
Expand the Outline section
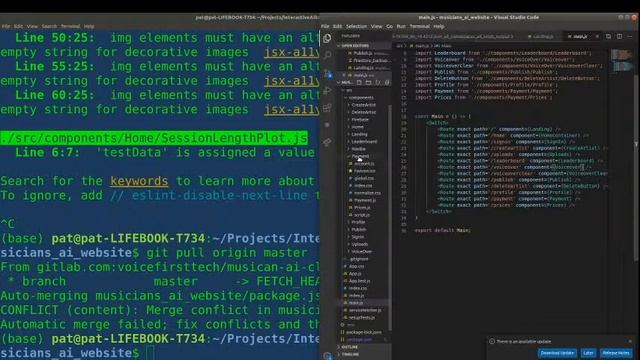350,347
